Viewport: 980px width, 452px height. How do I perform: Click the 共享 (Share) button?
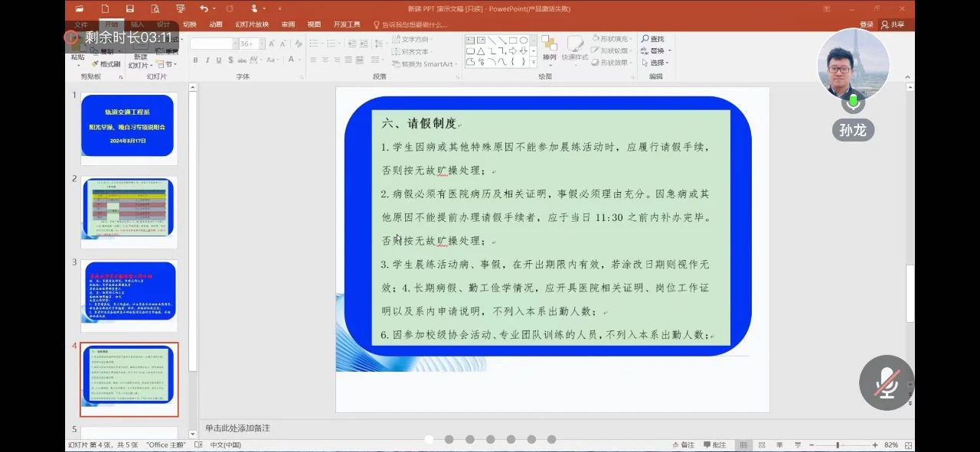pyautogui.click(x=893, y=24)
